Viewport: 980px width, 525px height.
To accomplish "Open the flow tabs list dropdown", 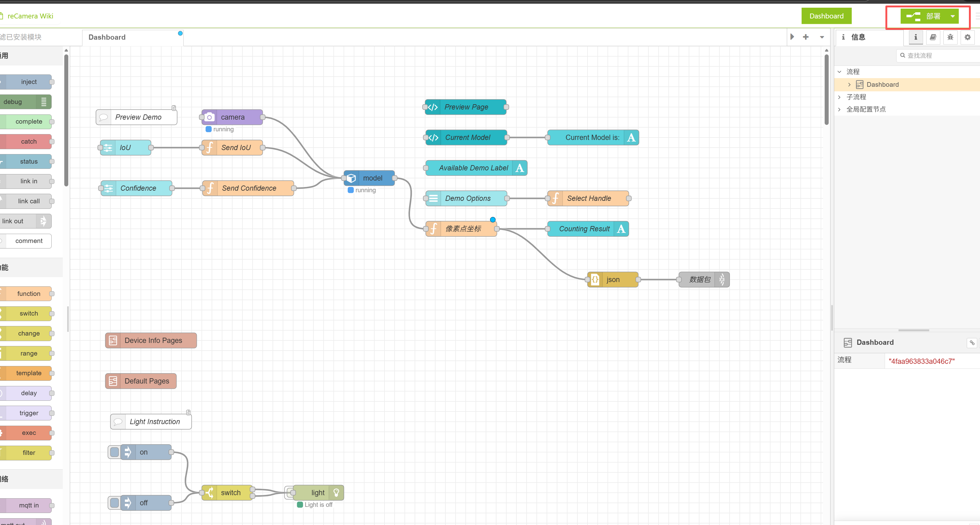I will 822,37.
